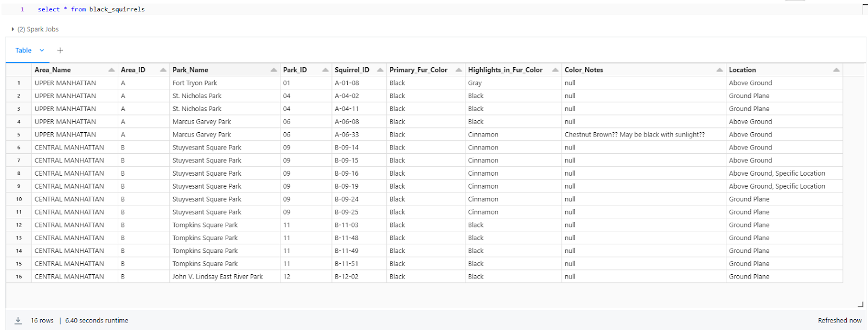Viewport: 868px width, 330px height.
Task: Select squirrel ID A-01-08 cell
Action: tap(359, 83)
